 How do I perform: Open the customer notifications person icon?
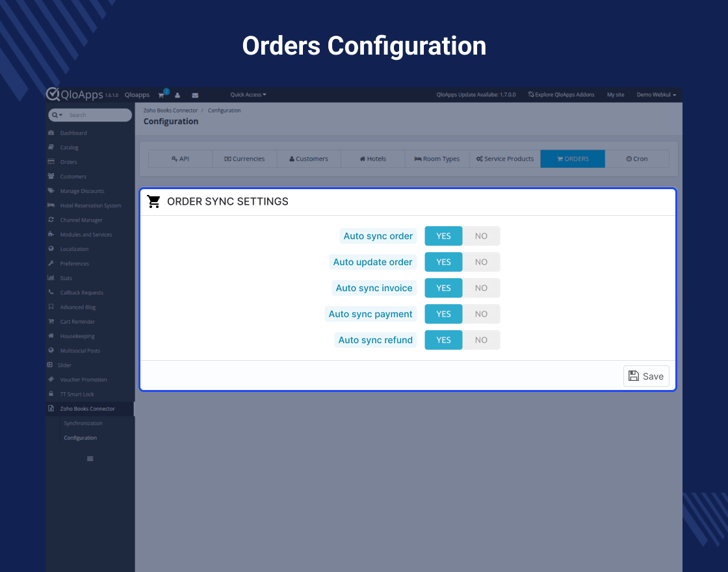[x=177, y=95]
